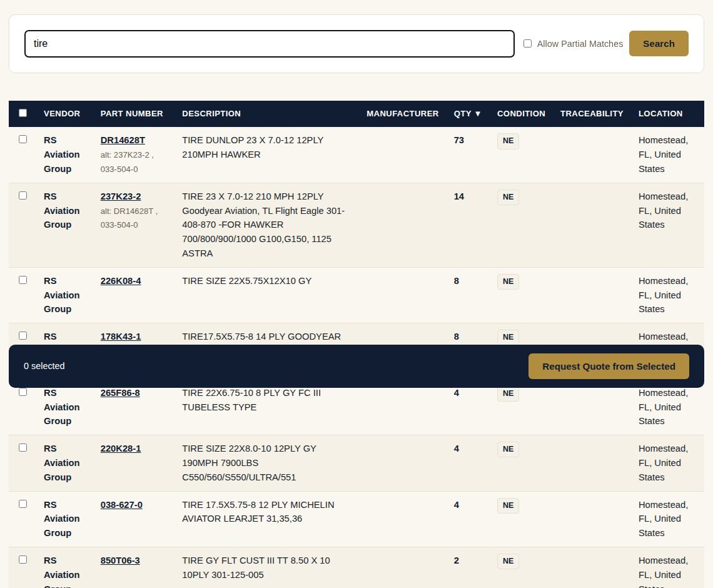Enable Allow Partial Matches checkbox
Viewport: 713px width, 588px height.
click(527, 44)
